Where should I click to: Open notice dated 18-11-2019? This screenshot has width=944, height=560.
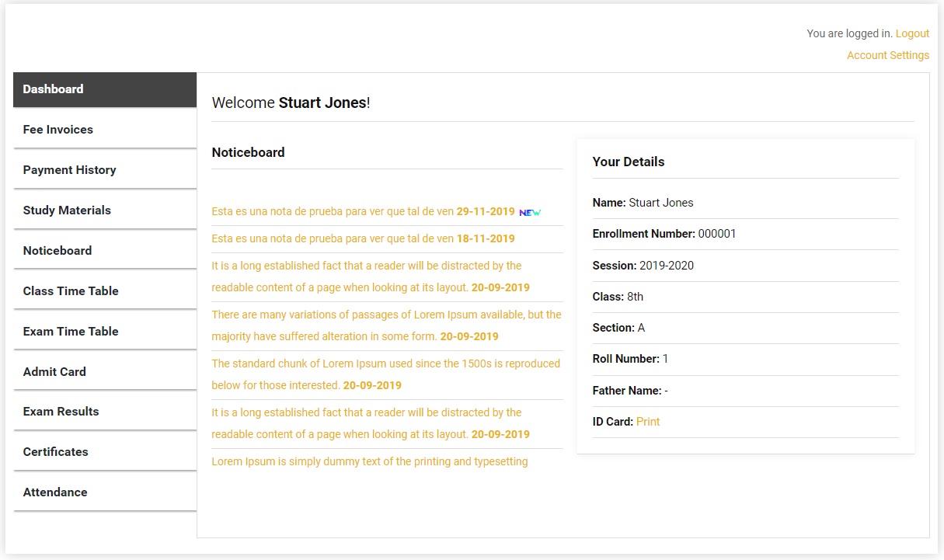coord(363,238)
